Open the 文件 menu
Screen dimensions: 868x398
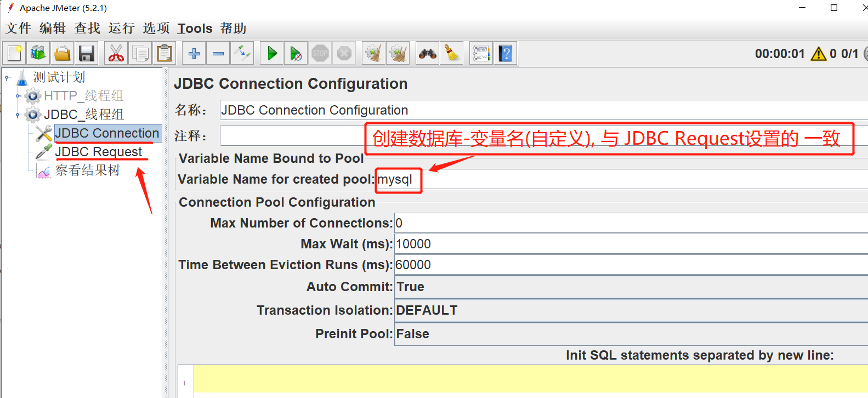tap(18, 29)
